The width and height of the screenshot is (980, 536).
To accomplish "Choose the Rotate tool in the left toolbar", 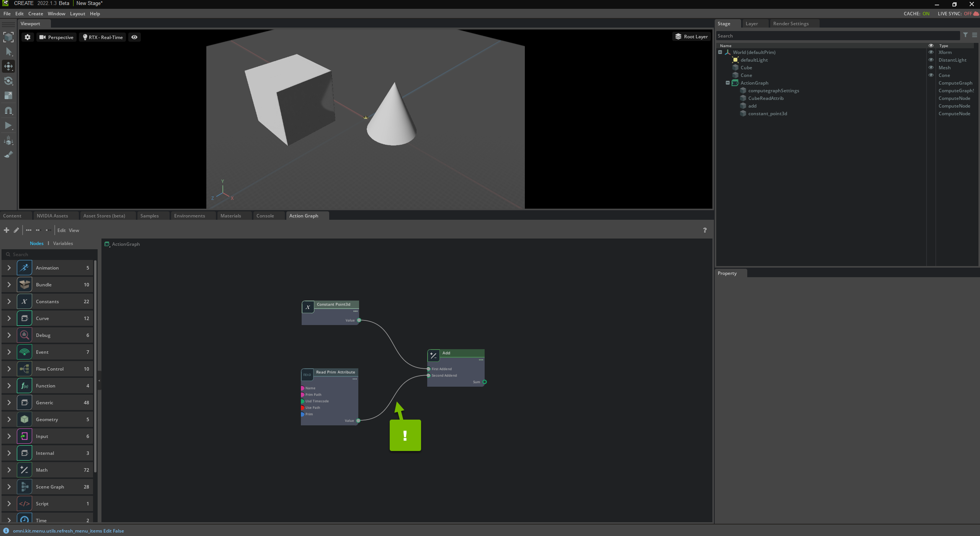I will pyautogui.click(x=8, y=81).
